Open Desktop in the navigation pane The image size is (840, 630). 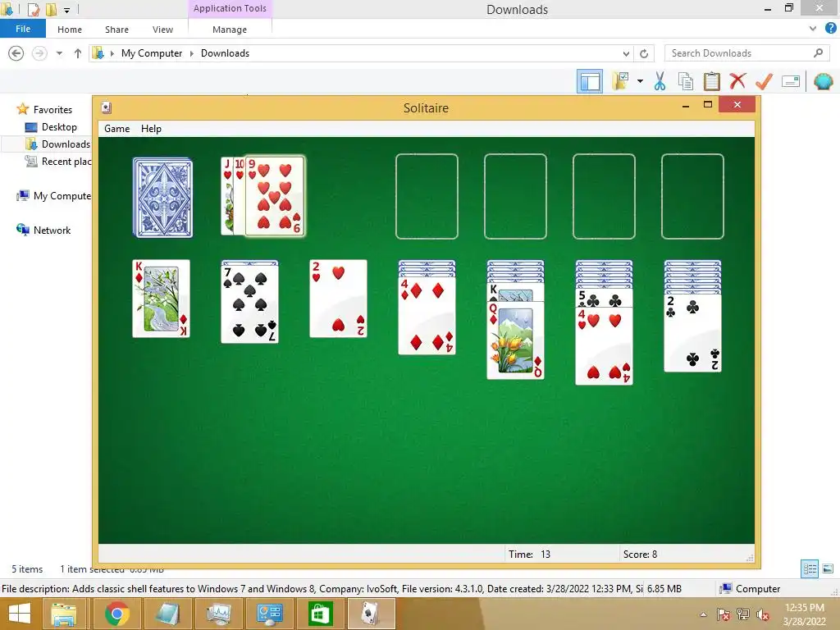(x=59, y=127)
